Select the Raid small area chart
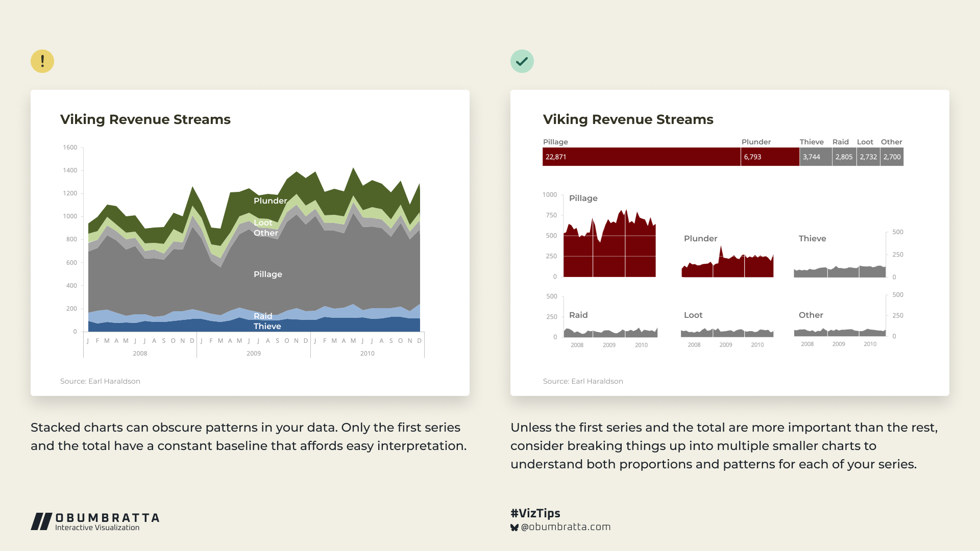The width and height of the screenshot is (980, 551). coord(610,333)
